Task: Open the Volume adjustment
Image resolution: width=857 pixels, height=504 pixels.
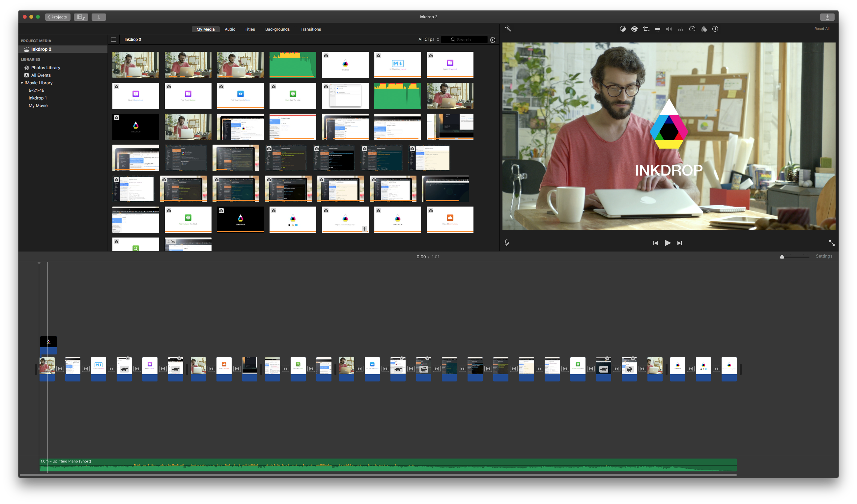Action: click(669, 29)
